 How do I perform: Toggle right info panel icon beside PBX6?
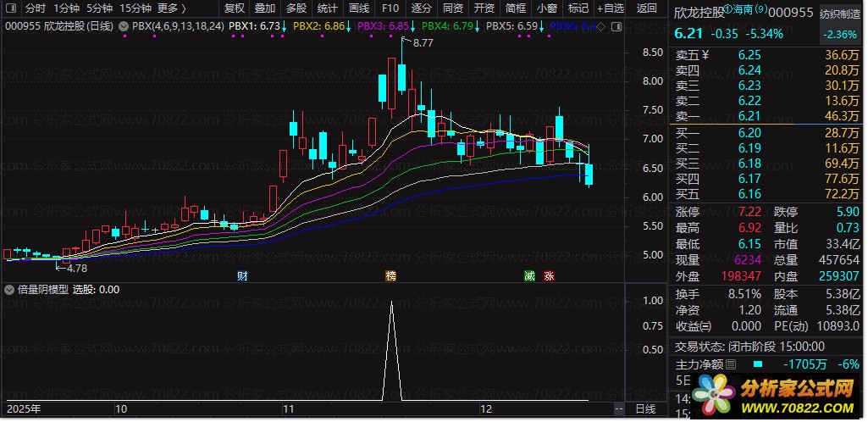pos(618,26)
